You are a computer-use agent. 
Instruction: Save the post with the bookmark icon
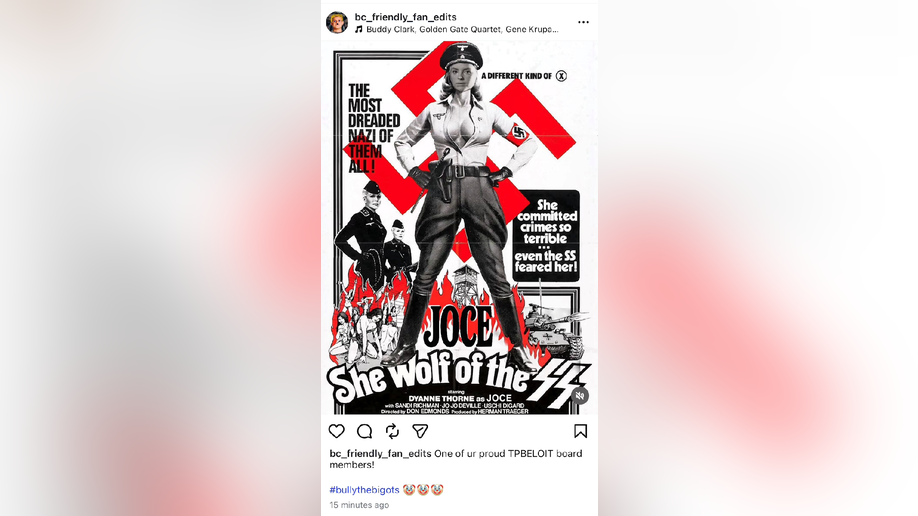click(580, 431)
